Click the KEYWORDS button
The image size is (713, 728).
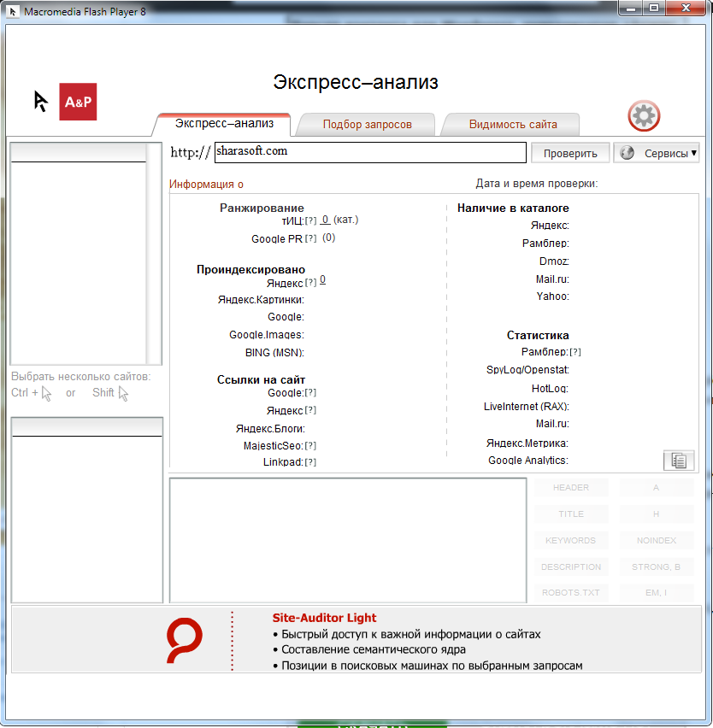point(571,540)
